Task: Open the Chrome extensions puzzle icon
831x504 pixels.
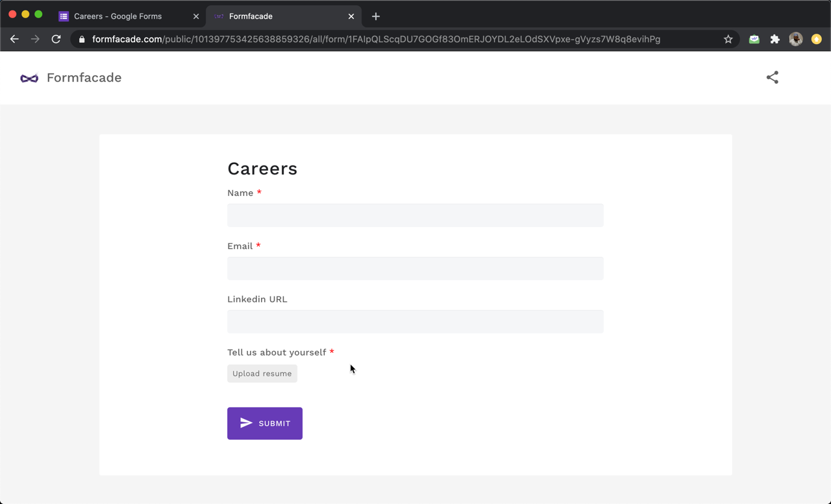Action: [775, 40]
